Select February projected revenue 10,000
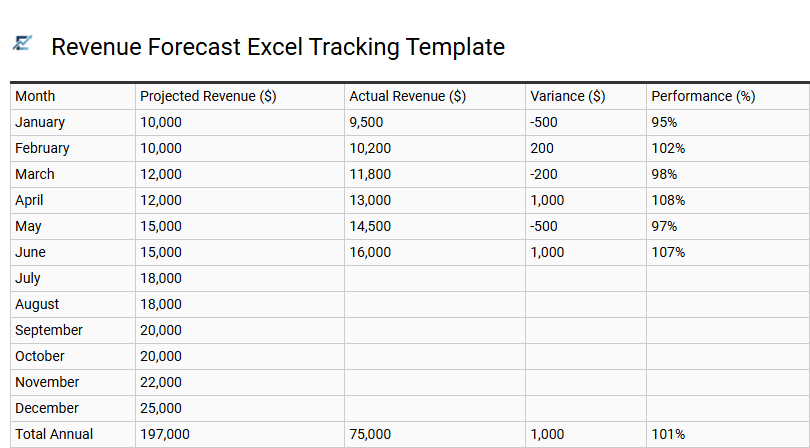This screenshot has height=448, width=810. point(161,148)
